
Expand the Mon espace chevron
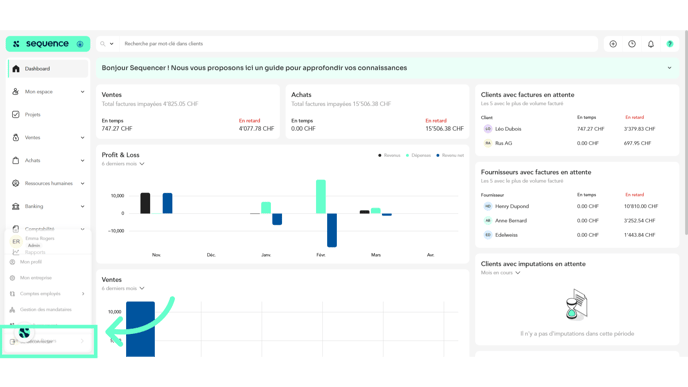point(82,92)
